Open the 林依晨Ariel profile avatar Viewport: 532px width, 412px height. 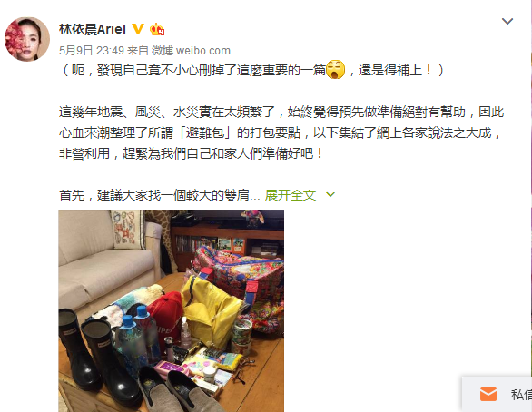coord(27,39)
